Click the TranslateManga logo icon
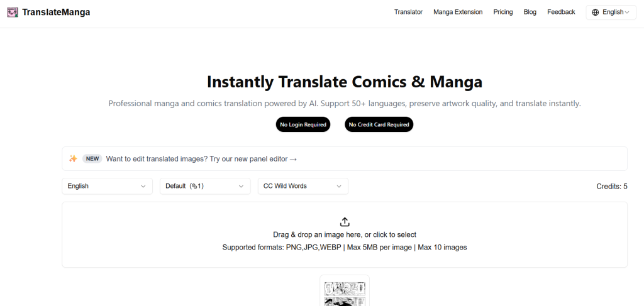Image resolution: width=644 pixels, height=306 pixels. [12, 12]
